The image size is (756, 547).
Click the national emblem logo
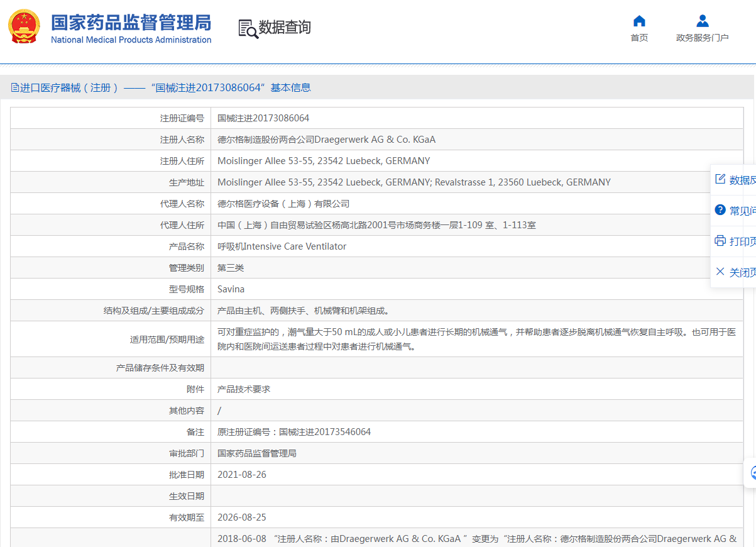pyautogui.click(x=24, y=28)
